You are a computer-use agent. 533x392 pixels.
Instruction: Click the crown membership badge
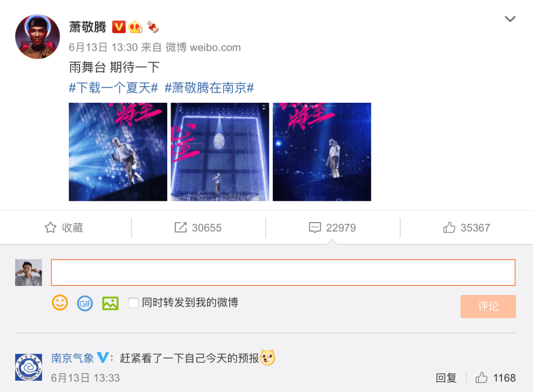tap(135, 27)
